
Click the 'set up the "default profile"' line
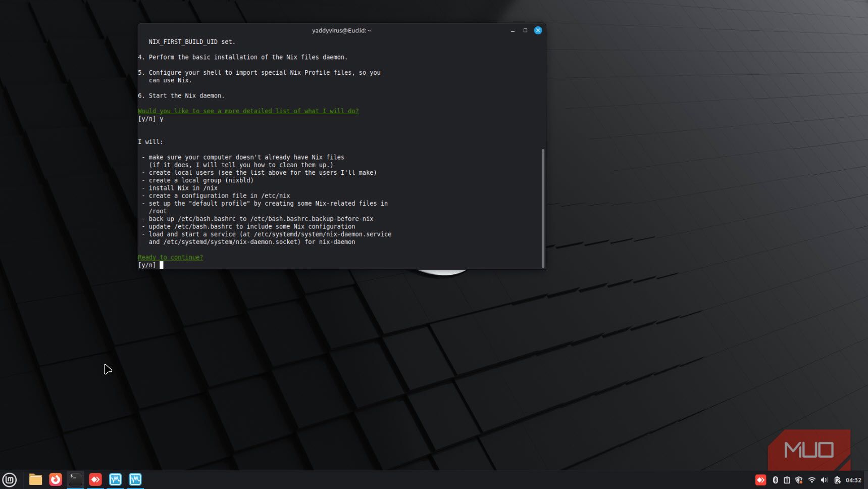click(x=265, y=203)
